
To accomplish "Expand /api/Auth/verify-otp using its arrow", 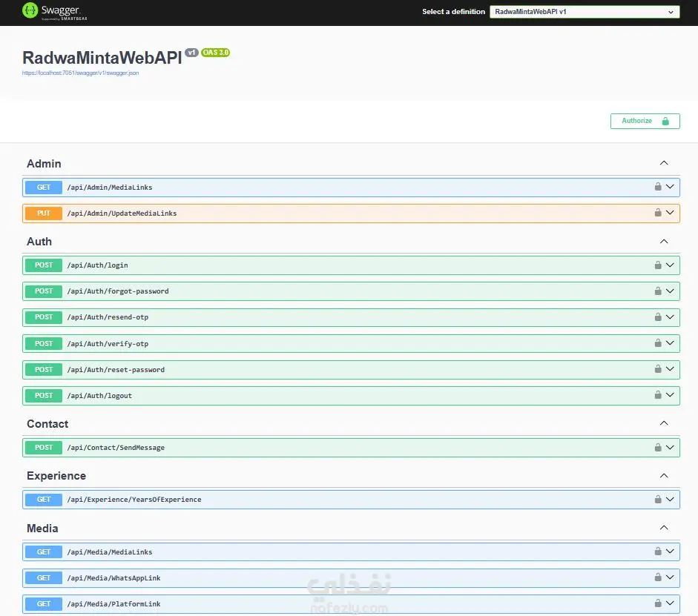I will tap(670, 343).
